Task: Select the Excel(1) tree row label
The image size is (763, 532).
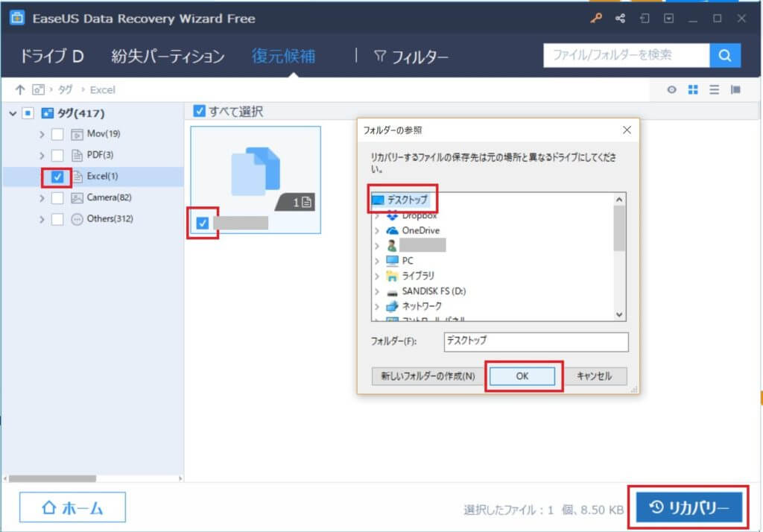Action: click(x=102, y=176)
